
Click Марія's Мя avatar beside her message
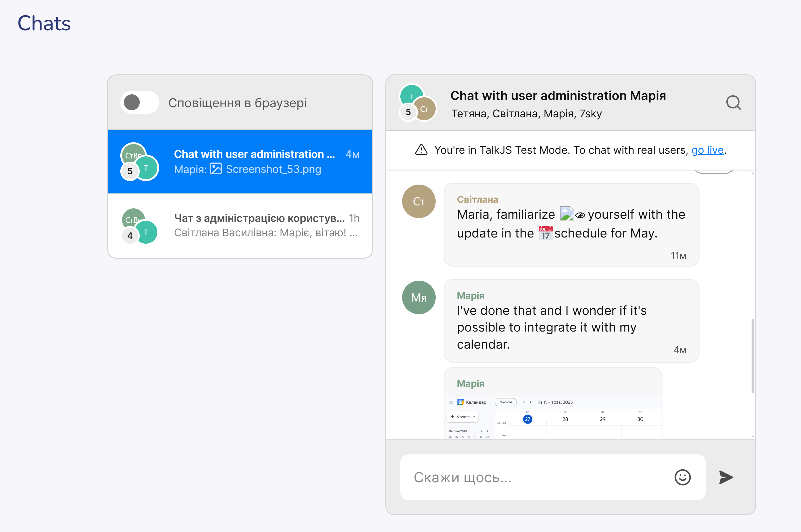click(418, 297)
